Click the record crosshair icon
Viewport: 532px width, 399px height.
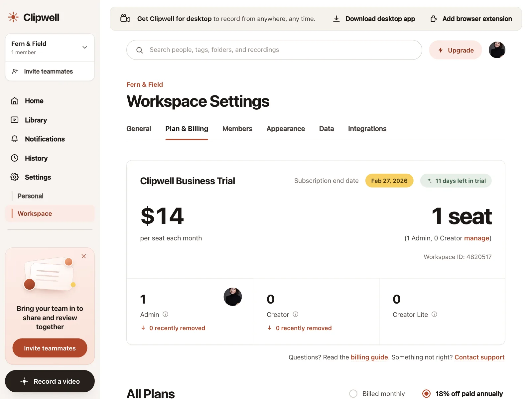pos(24,381)
